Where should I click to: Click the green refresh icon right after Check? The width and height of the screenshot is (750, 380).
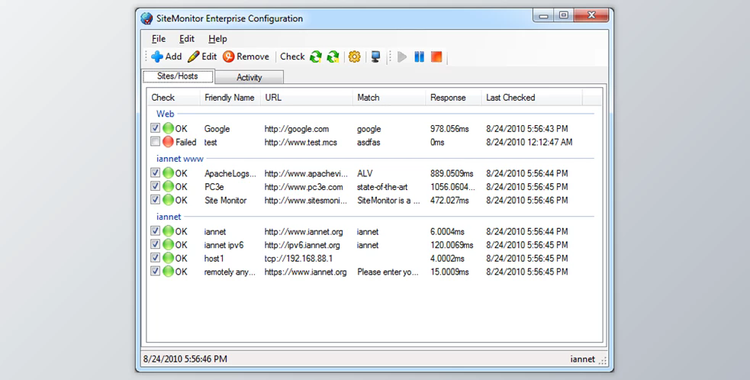pos(316,57)
